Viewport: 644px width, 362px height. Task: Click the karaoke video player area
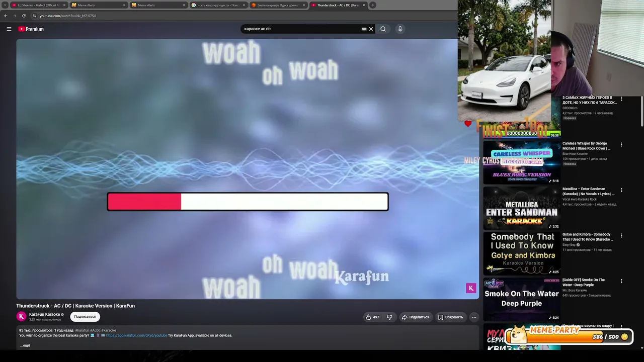[x=248, y=169]
